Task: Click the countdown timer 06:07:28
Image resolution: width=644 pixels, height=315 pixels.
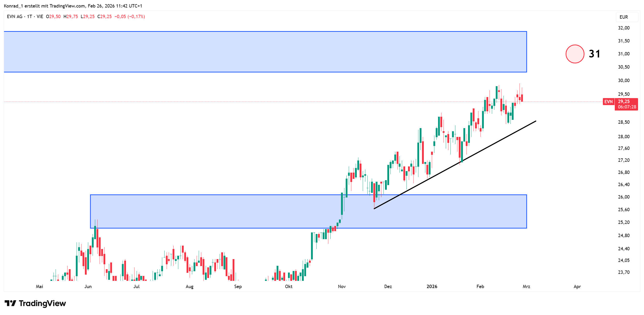Action: tap(627, 107)
